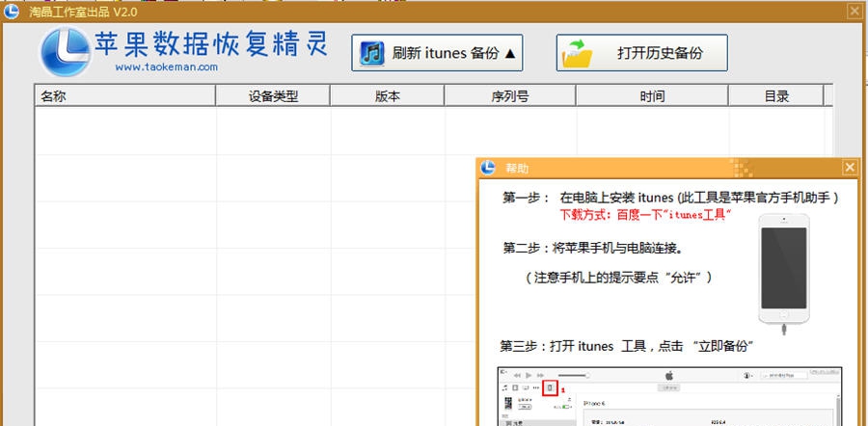Select the 版本 column header

pyautogui.click(x=387, y=96)
